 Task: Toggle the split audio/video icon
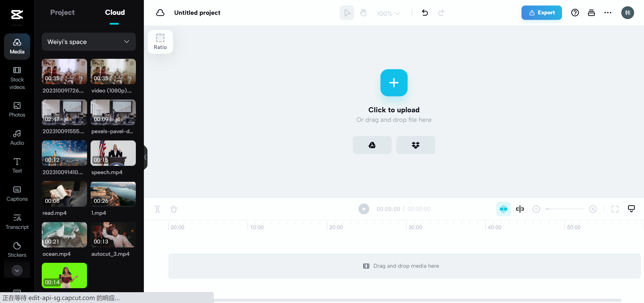[x=519, y=209]
